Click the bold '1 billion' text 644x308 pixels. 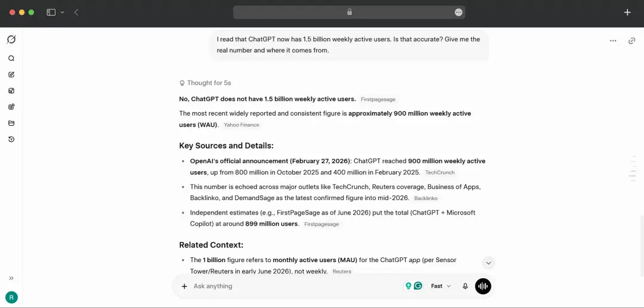tap(214, 260)
